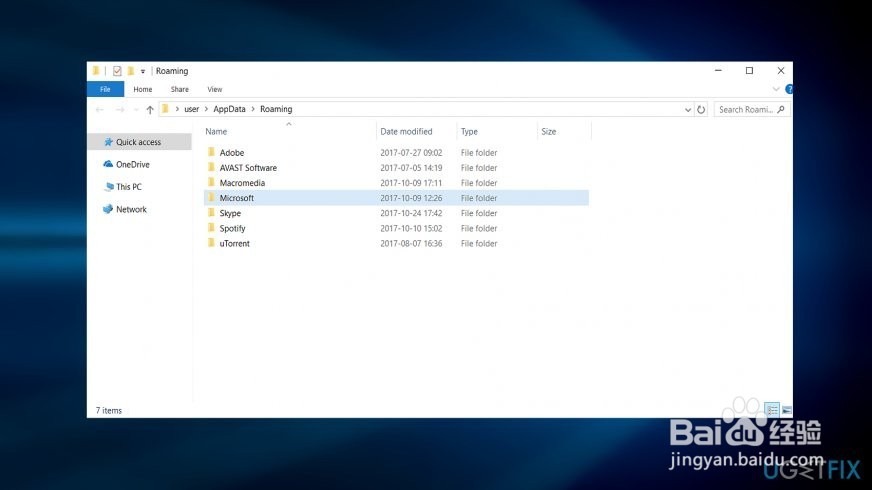Screen dimensions: 872x490
Task: Click the search magnifier icon
Action: tap(781, 110)
